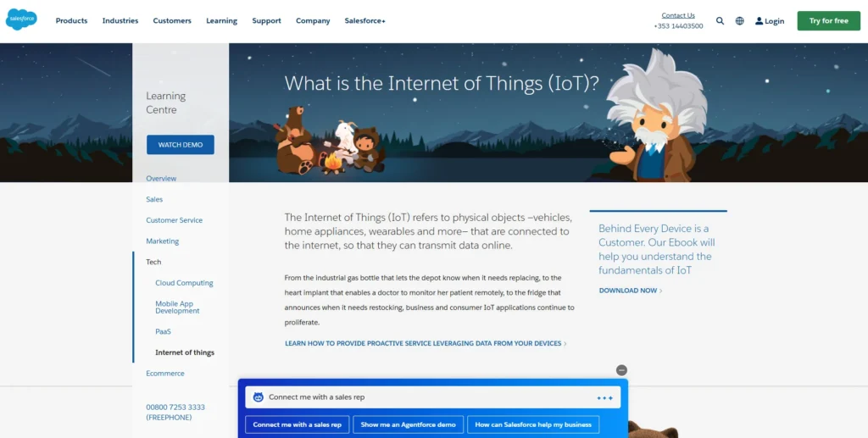The image size is (868, 438).
Task: Click the Salesforce cloud logo
Action: pyautogui.click(x=21, y=19)
